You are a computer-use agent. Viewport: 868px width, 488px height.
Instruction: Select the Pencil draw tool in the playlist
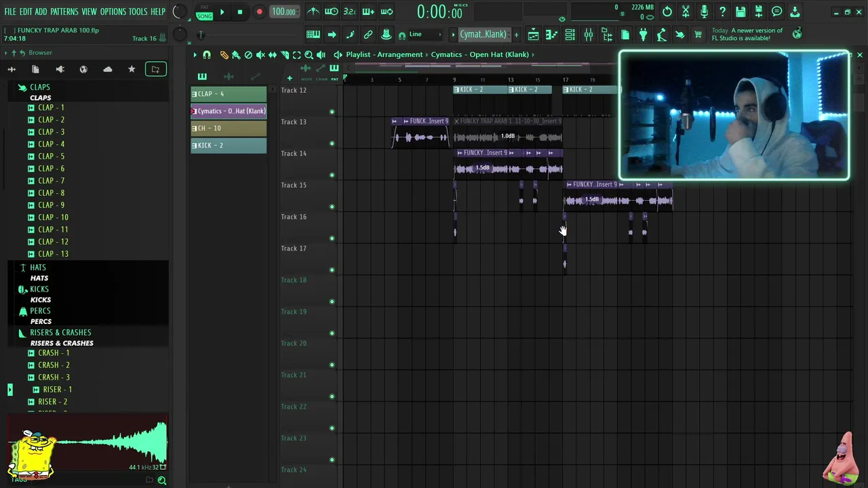coord(224,55)
